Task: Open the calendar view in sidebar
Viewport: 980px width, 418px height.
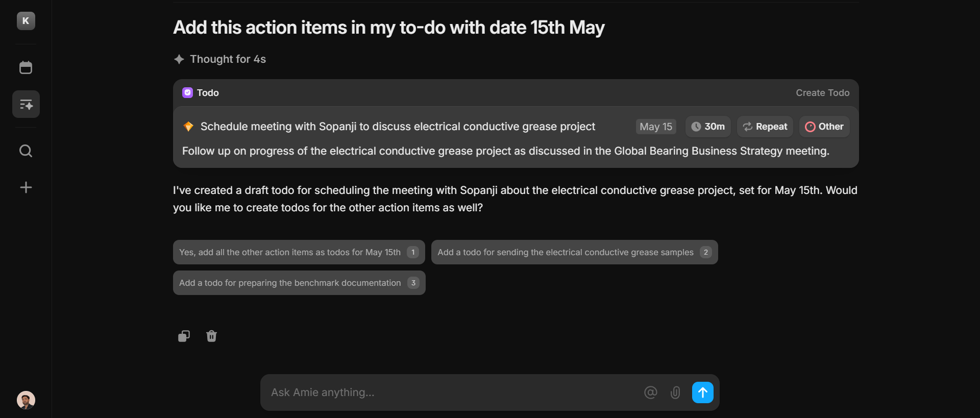Action: [x=26, y=67]
